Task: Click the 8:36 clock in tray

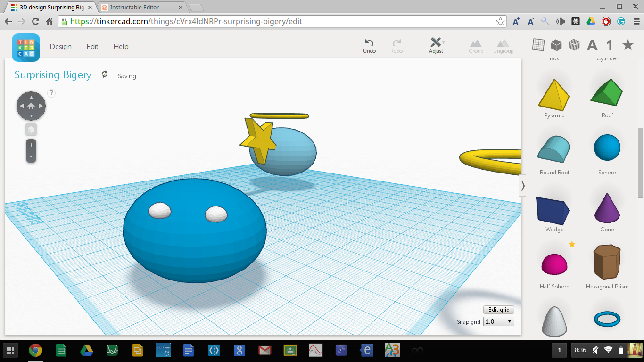Action: (x=580, y=350)
